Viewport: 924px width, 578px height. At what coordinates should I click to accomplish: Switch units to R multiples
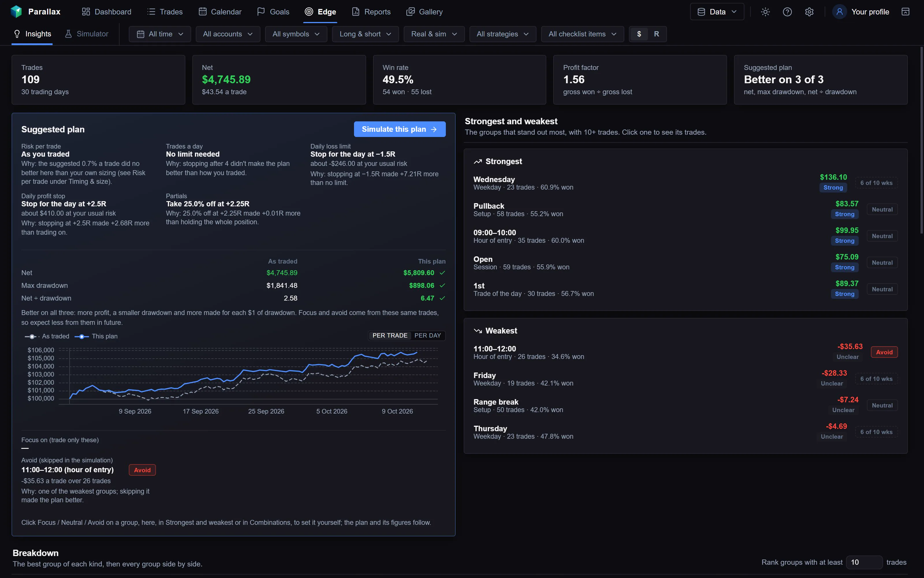click(656, 34)
